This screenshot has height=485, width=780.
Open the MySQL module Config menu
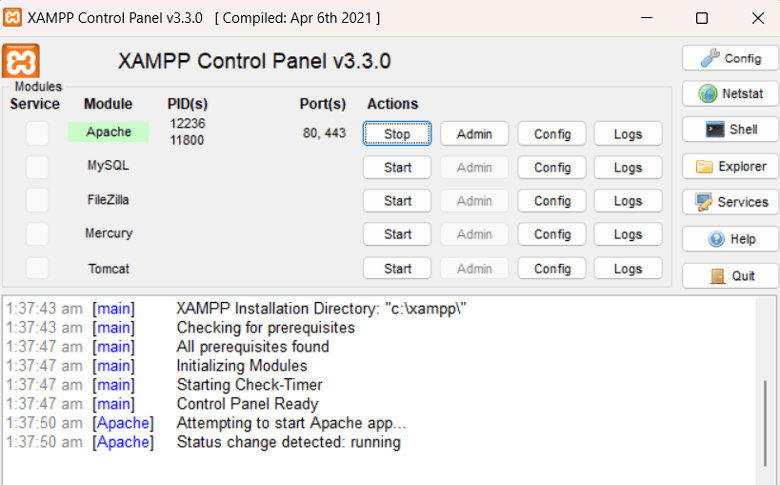pyautogui.click(x=552, y=168)
